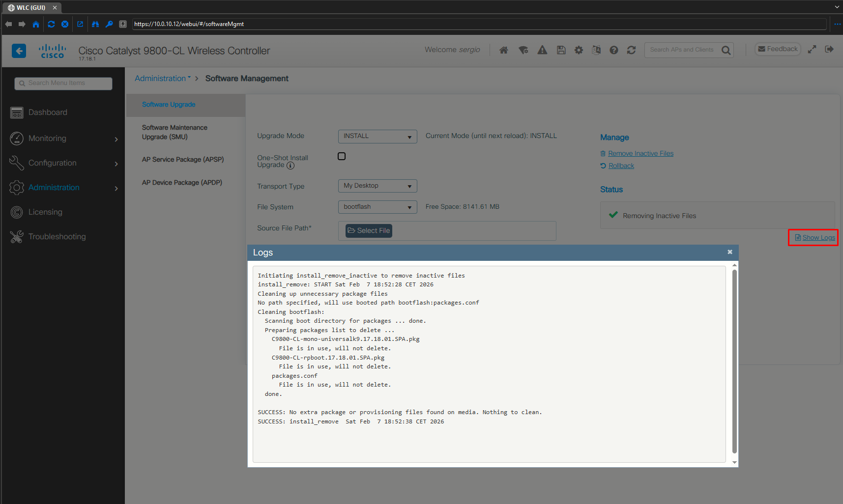Click the info icon beside One-Shot Install Upgrade
This screenshot has height=504, width=843.
(291, 166)
